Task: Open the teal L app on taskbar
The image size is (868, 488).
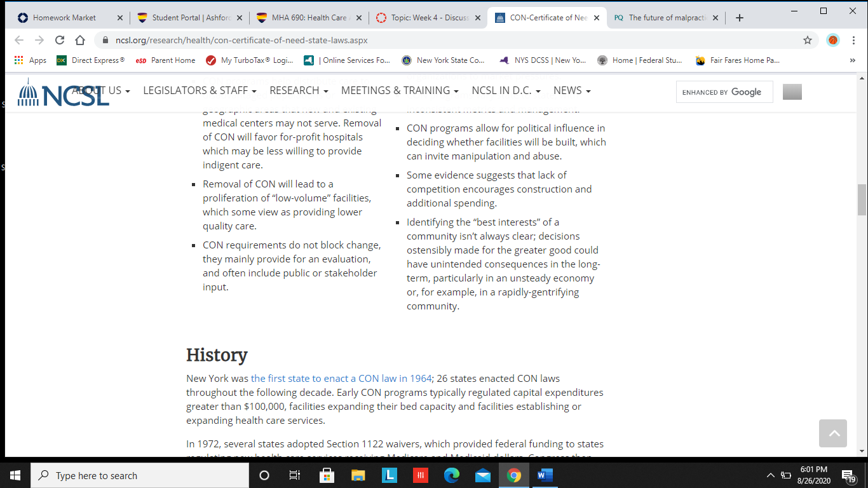Action: (389, 475)
